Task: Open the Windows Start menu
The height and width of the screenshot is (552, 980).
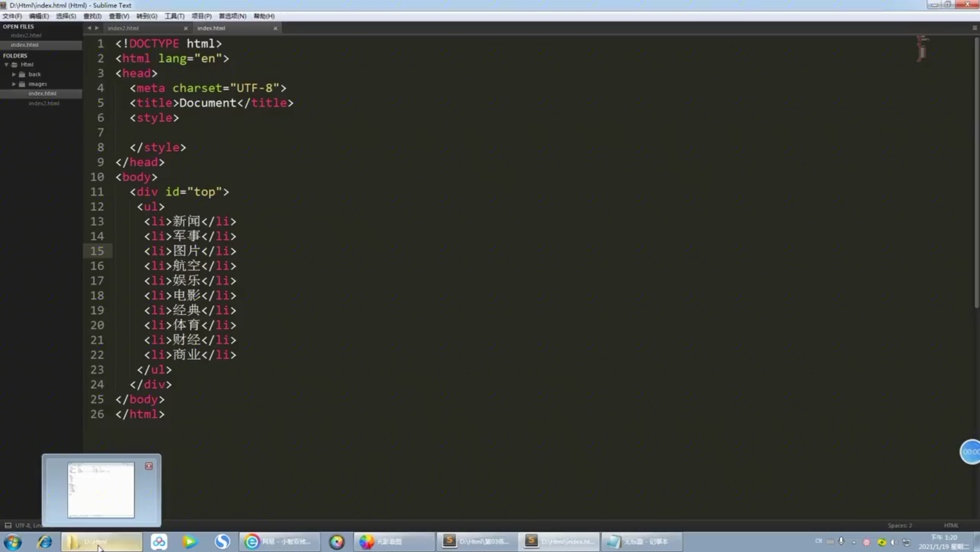Action: point(13,542)
